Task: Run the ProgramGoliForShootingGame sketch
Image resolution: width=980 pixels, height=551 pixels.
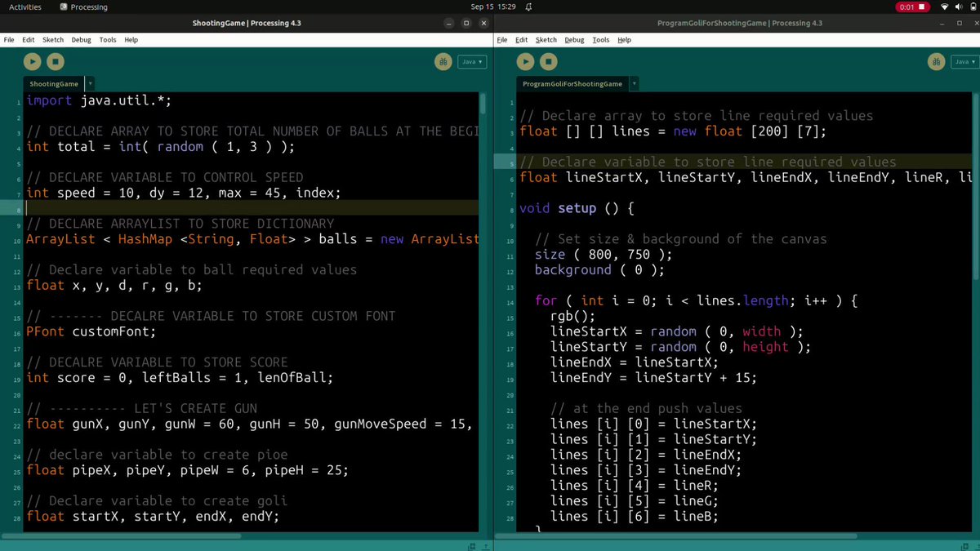Action: click(525, 61)
